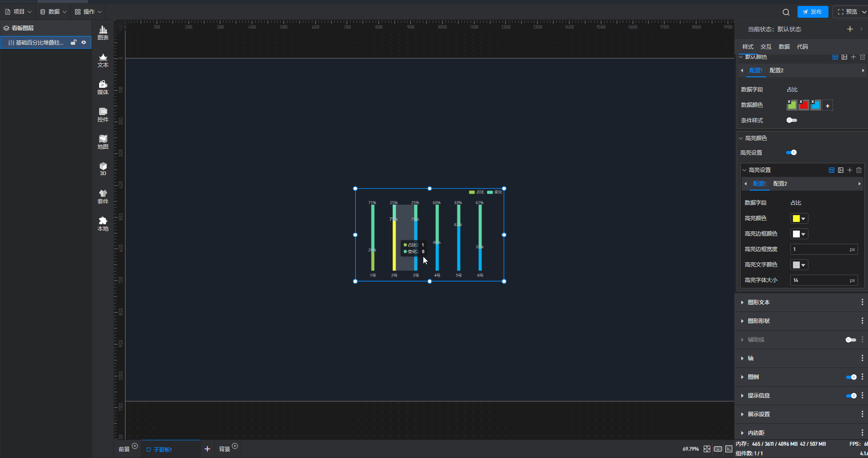868x458 pixels.
Task: Click the 预览 preview button
Action: 850,12
